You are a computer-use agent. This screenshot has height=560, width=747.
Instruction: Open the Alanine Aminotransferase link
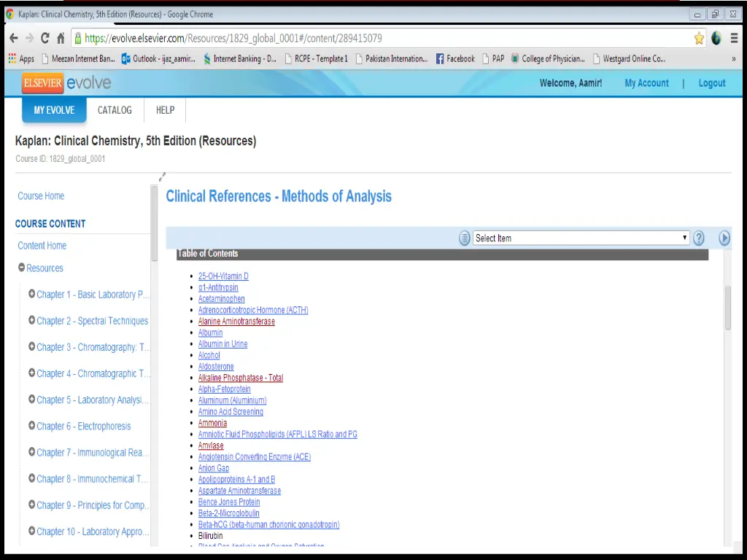tap(236, 322)
